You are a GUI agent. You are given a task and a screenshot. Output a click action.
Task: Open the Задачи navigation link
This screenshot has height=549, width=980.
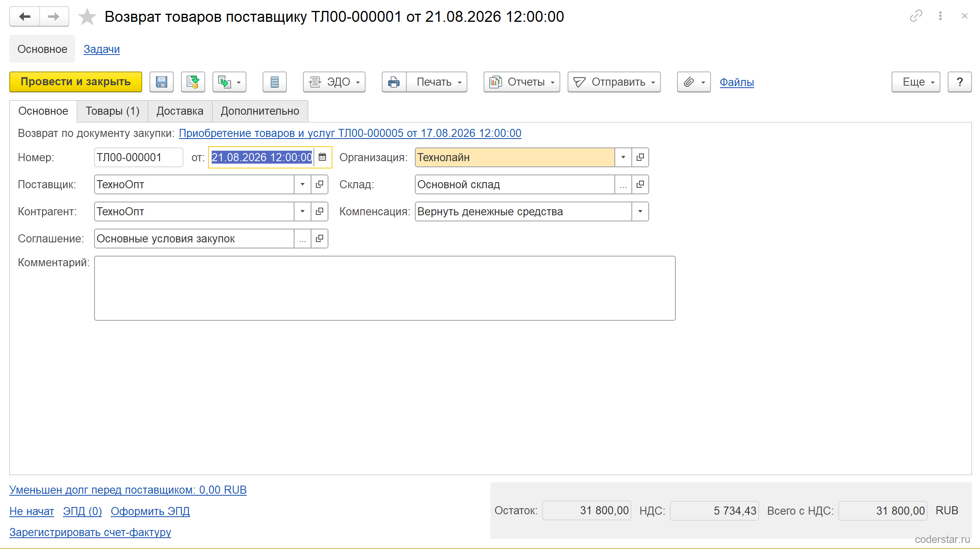coord(102,49)
